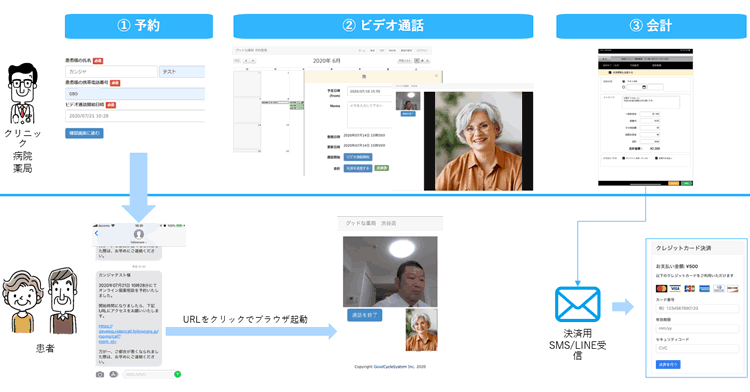Select the month view button in calendar
Image resolution: width=750 pixels, height=392 pixels.
point(417,61)
